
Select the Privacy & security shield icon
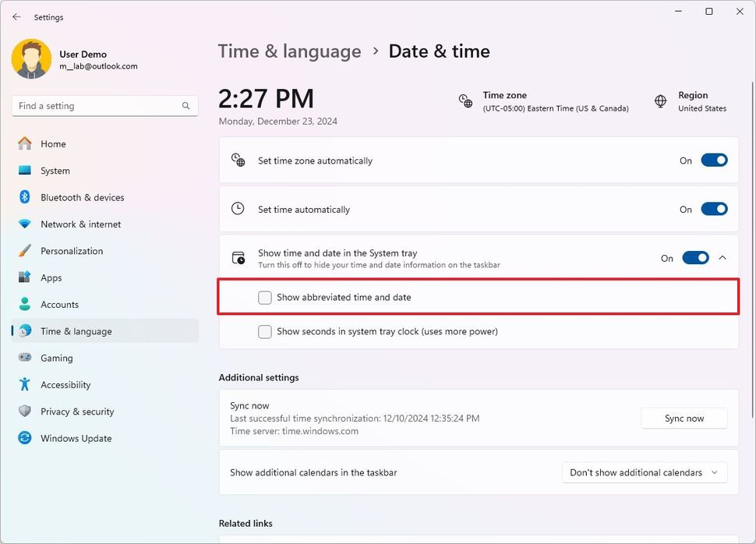24,412
